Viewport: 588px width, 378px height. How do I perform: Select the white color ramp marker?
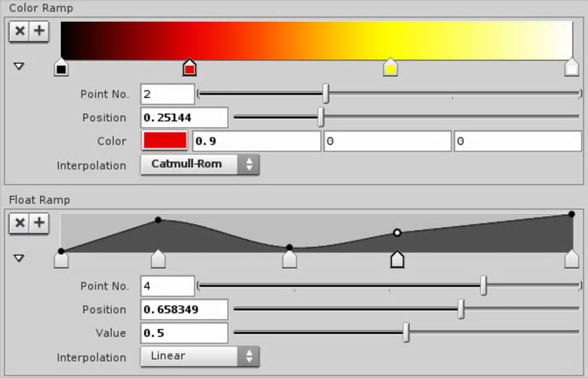[x=571, y=67]
